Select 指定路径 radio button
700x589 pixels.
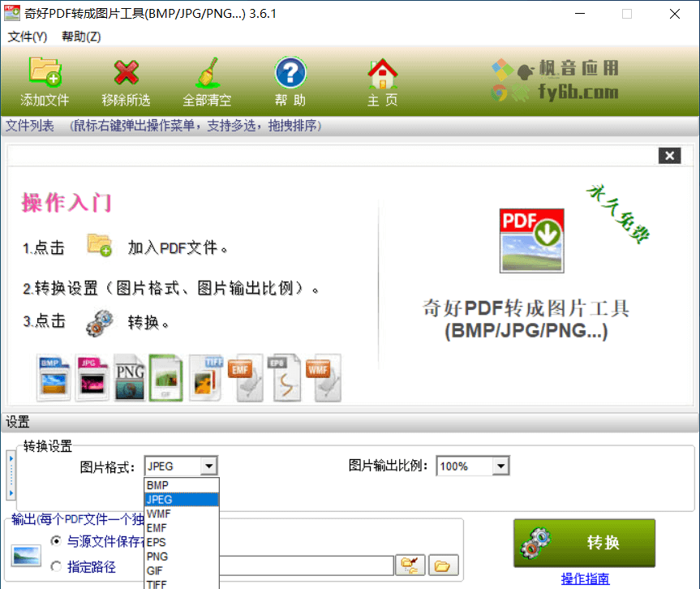56,566
